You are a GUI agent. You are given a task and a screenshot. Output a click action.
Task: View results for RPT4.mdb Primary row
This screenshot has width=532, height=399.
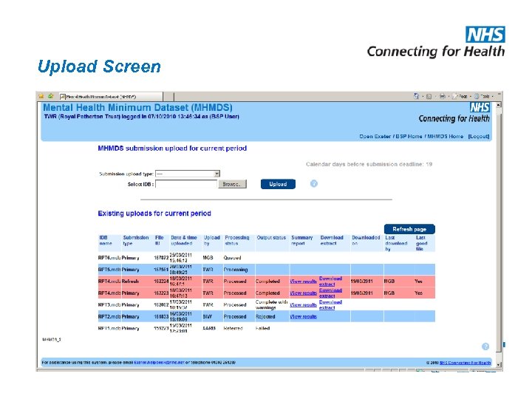(x=303, y=293)
